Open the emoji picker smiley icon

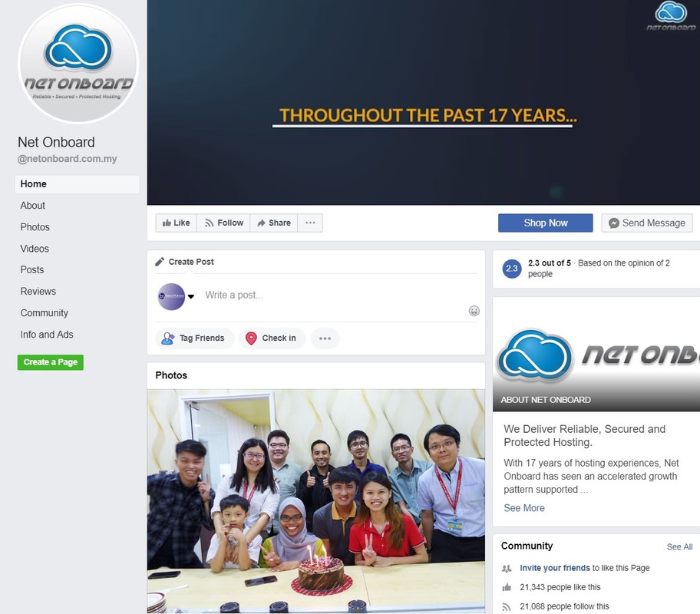(474, 311)
